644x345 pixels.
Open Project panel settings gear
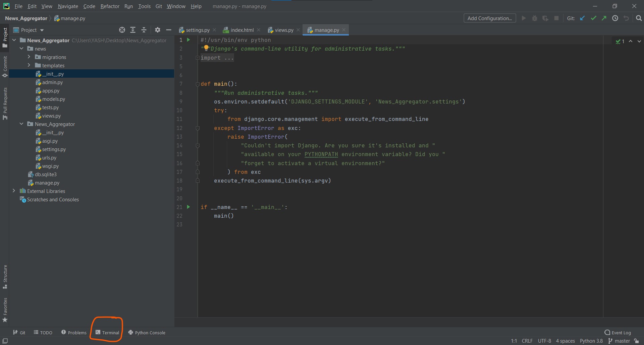tap(158, 30)
